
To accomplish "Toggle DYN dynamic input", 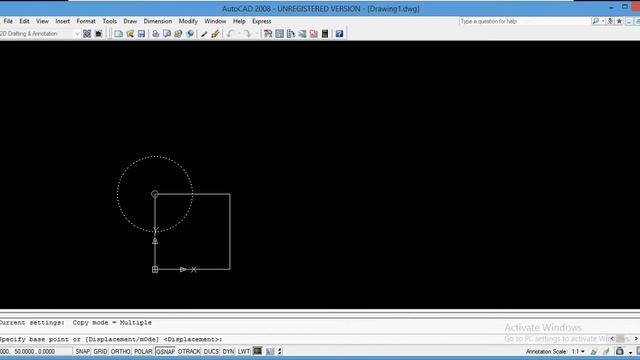I will point(228,351).
